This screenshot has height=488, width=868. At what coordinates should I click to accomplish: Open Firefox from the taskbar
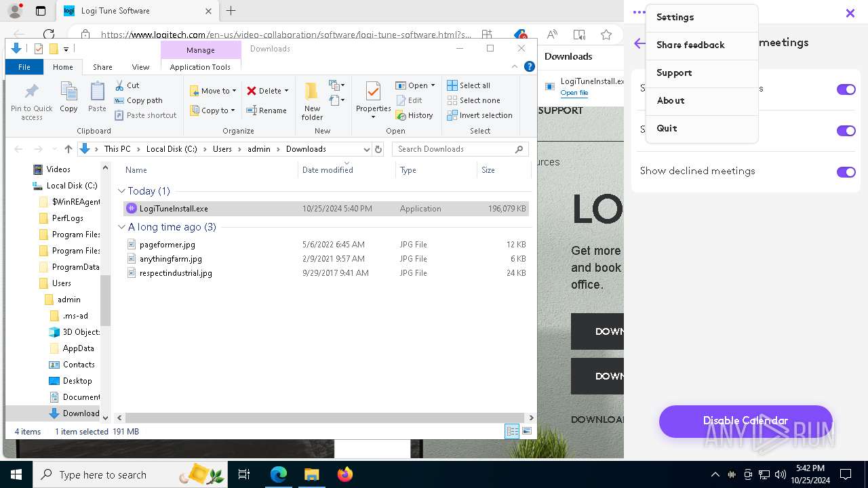click(x=345, y=474)
